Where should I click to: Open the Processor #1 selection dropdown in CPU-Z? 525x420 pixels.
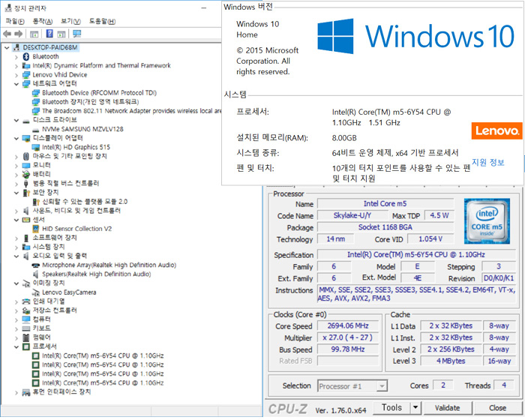(x=381, y=386)
